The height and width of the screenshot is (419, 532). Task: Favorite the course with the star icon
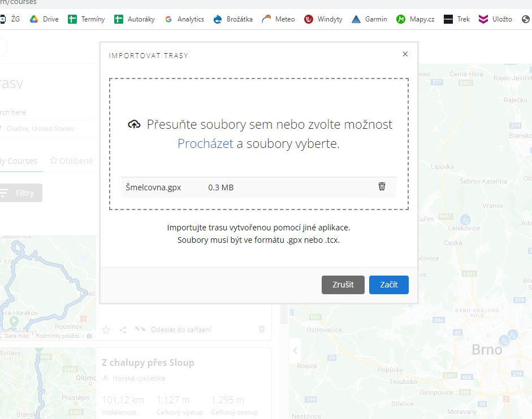[x=106, y=330]
